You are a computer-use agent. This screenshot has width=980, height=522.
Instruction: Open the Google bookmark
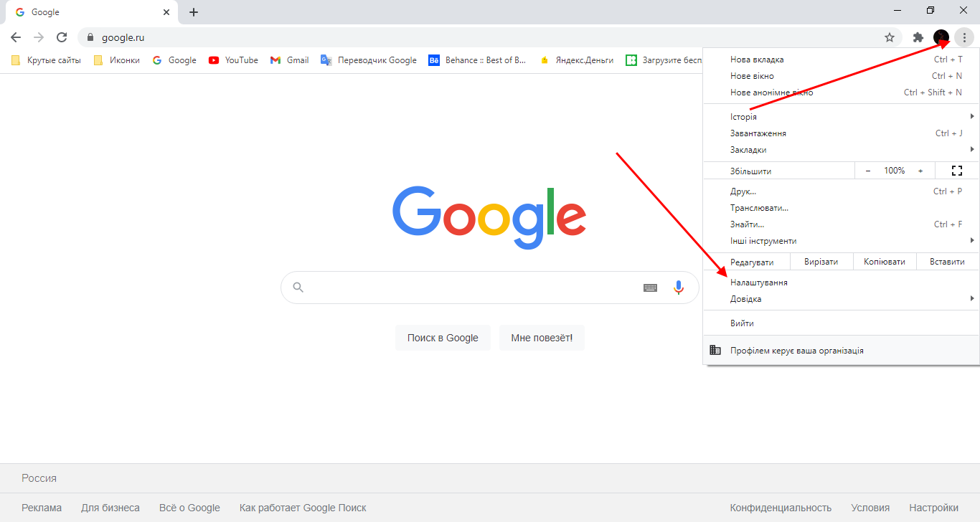[174, 60]
